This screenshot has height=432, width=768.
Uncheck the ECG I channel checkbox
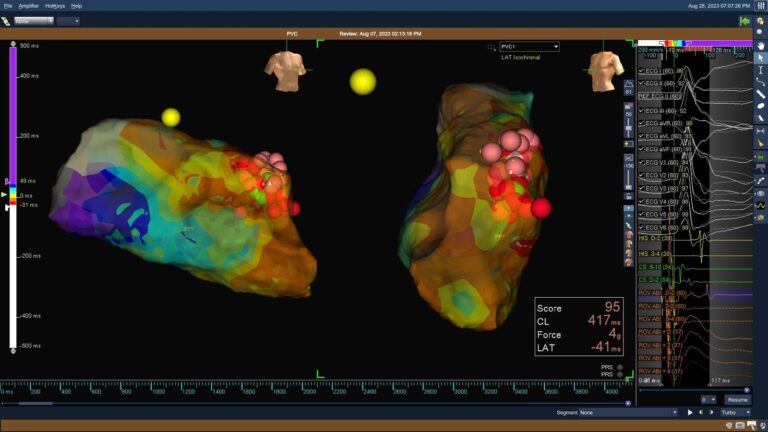click(x=641, y=72)
